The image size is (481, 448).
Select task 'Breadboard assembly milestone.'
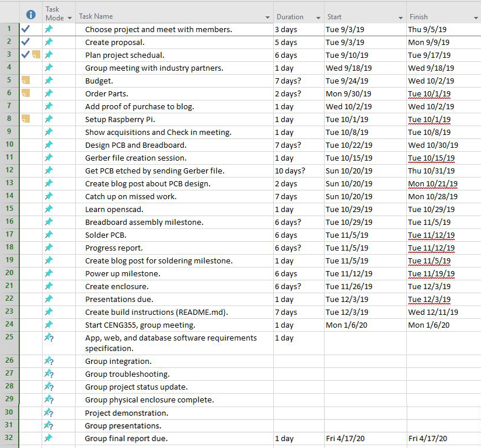(x=144, y=222)
